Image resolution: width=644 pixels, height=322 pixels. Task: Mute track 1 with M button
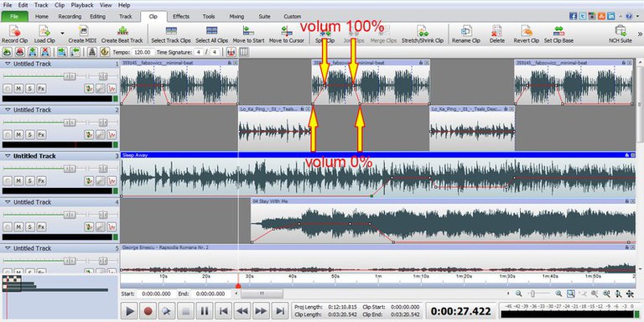(18, 88)
